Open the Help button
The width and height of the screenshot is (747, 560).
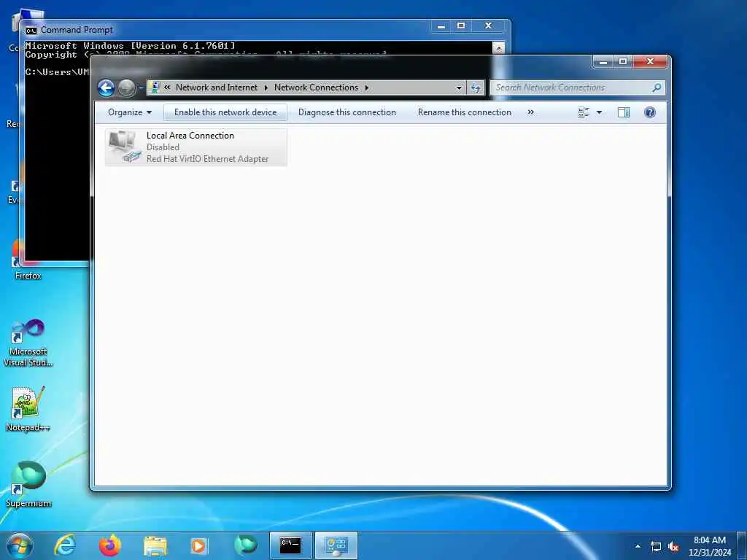[650, 112]
